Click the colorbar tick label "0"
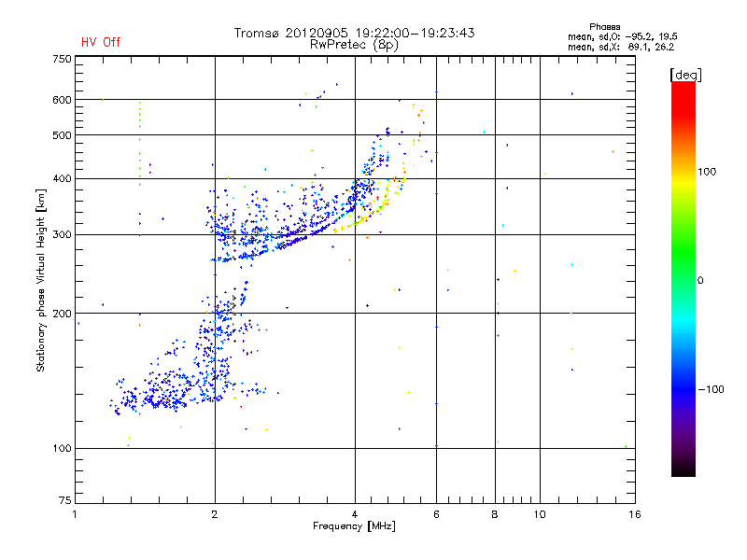Screen dimensions: 747x560 coord(700,281)
